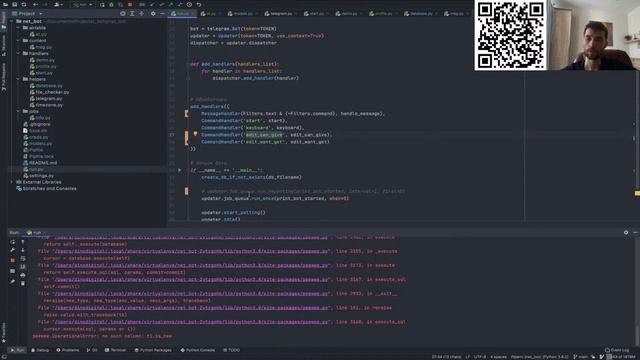Select timezone.py in project tree
This screenshot has height=360, width=640.
tap(49, 105)
